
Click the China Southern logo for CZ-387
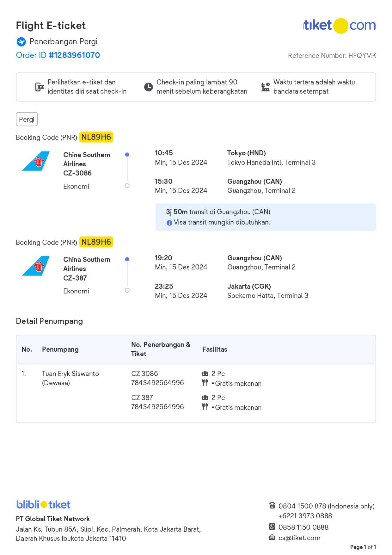(36, 266)
